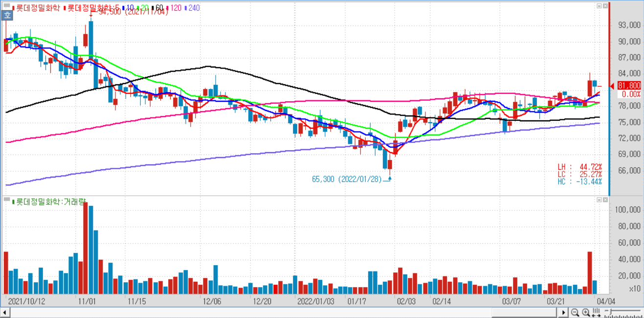644x318 pixels.
Task: Click the 11/01 date label
Action: [x=87, y=301]
